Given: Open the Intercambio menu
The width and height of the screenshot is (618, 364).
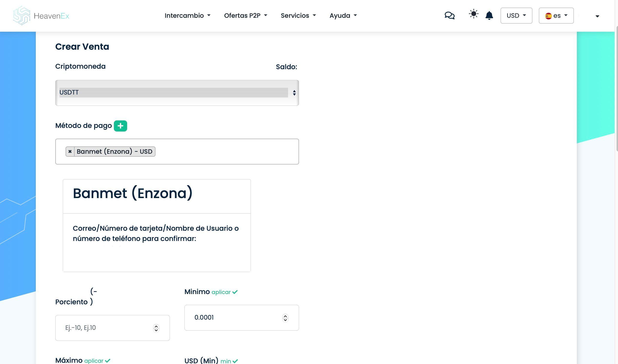Looking at the screenshot, I should [x=187, y=16].
